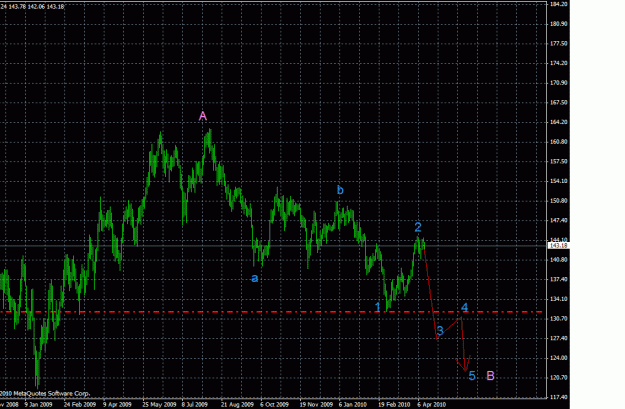This screenshot has height=409, width=625.
Task: Click the 9 Apr 2009 date label
Action: [117, 405]
